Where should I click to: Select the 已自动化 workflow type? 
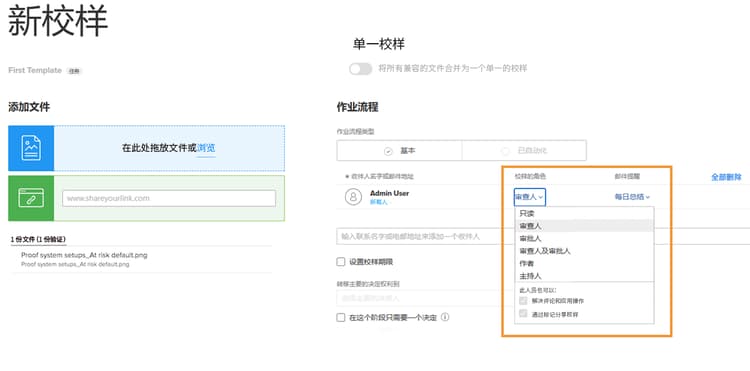coord(524,151)
